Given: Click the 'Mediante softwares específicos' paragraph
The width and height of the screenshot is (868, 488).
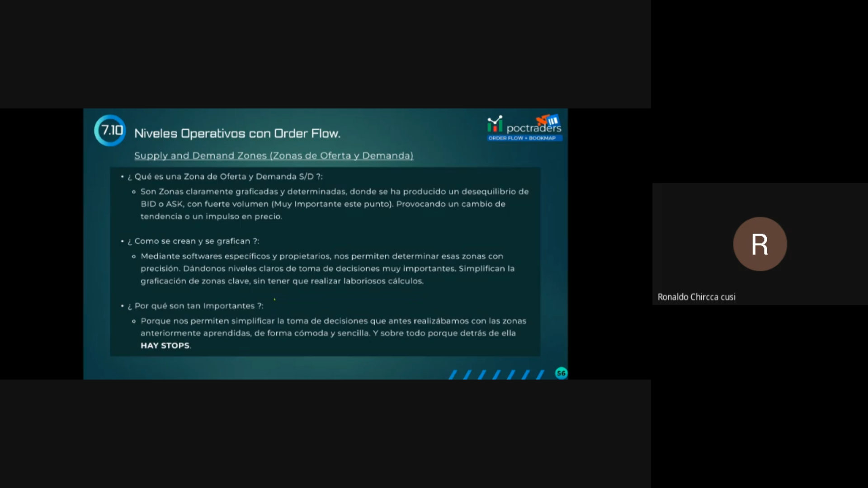Looking at the screenshot, I should 328,268.
